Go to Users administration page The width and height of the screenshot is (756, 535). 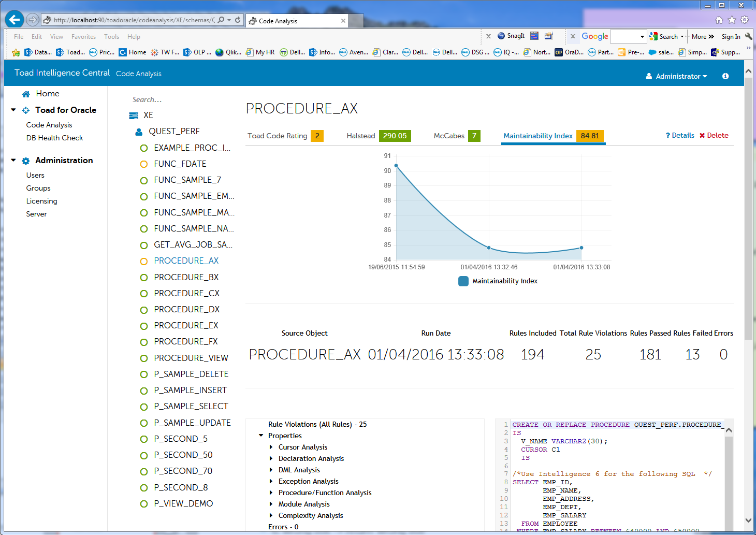[x=35, y=175]
